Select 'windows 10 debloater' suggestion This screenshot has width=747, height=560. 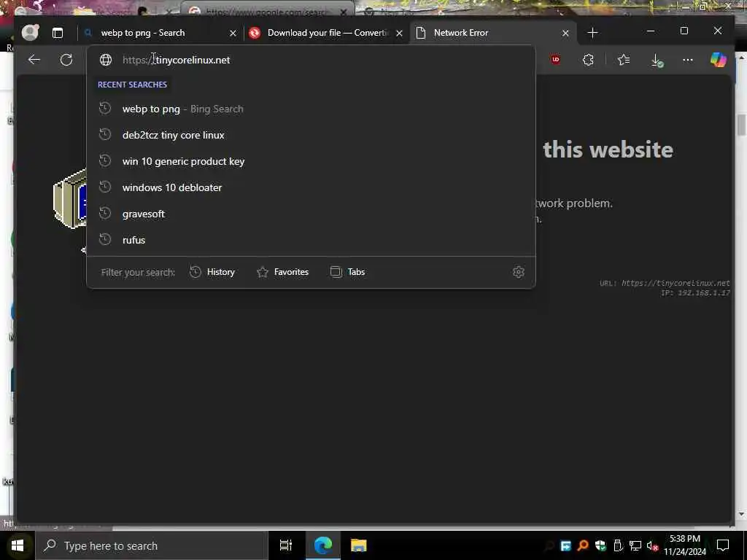(311, 187)
